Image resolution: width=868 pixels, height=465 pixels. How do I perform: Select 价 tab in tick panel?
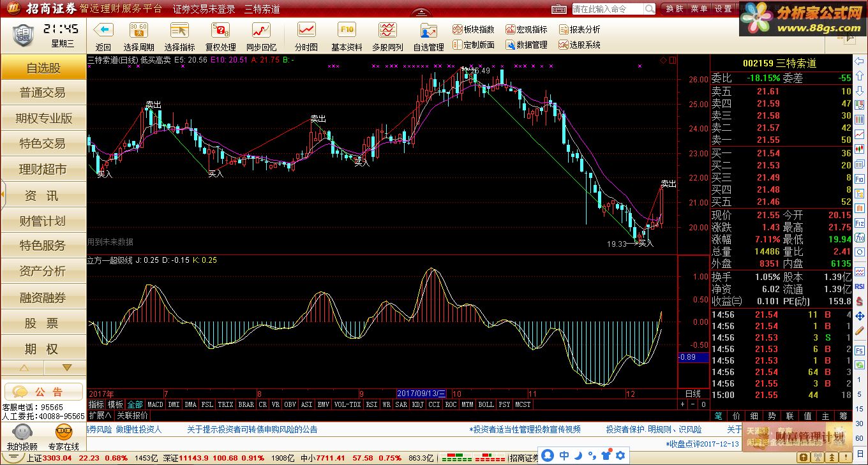tap(736, 415)
